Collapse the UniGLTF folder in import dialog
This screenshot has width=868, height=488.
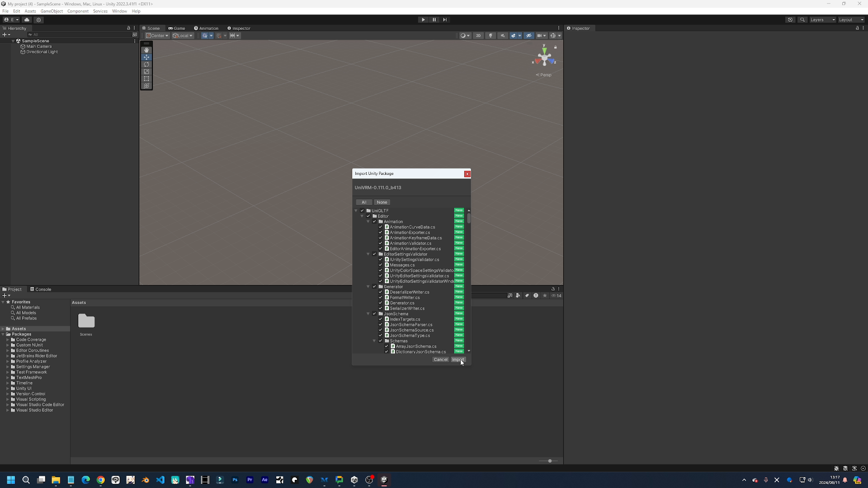[x=356, y=211]
